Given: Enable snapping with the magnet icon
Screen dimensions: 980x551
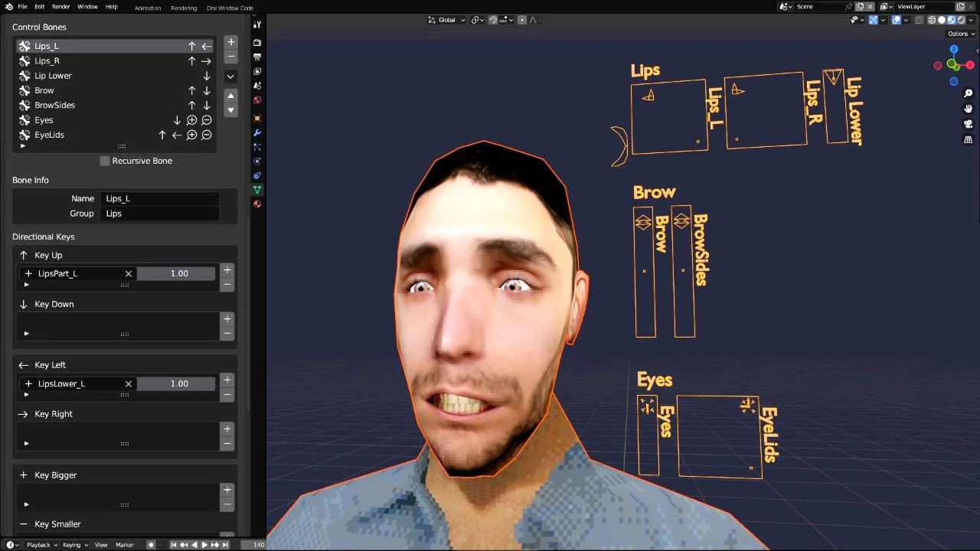Looking at the screenshot, I should point(492,20).
